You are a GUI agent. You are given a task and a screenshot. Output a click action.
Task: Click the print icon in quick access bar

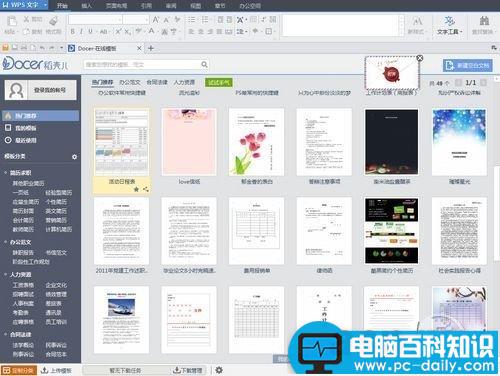24,48
